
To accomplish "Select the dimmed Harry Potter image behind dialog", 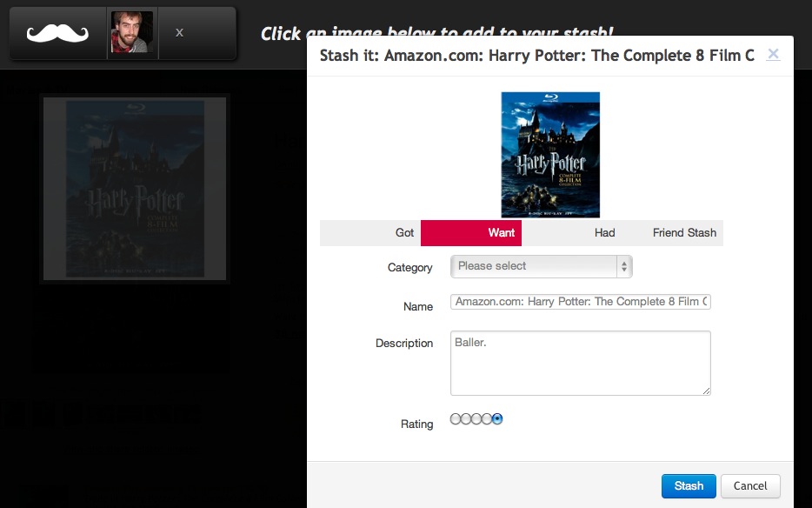I will (x=135, y=189).
